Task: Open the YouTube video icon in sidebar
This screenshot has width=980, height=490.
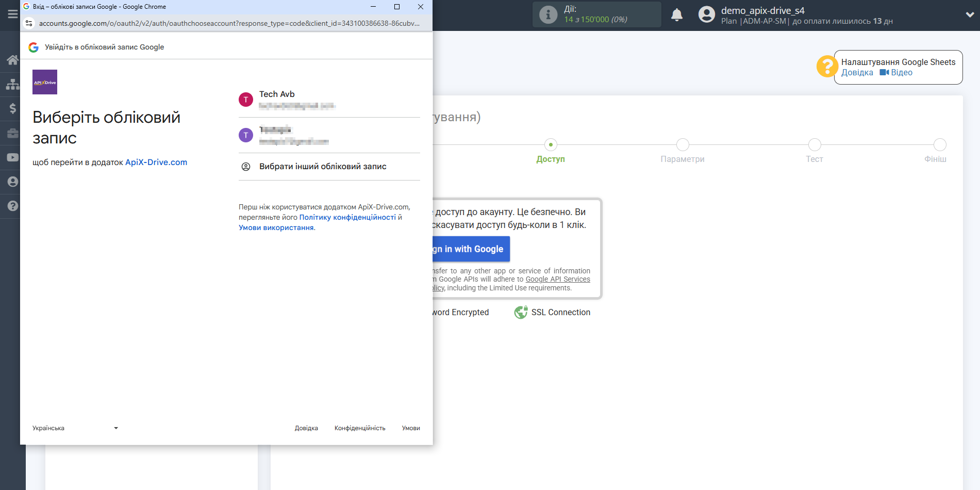Action: tap(12, 157)
